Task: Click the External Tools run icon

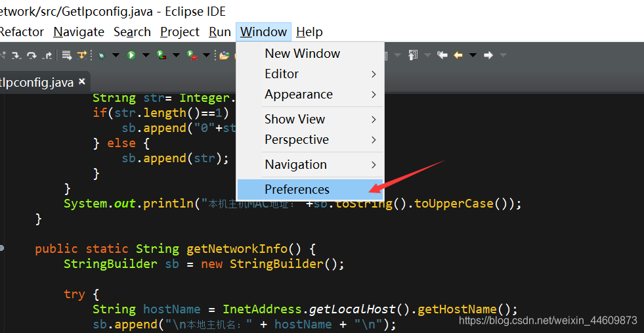Action: 192,55
